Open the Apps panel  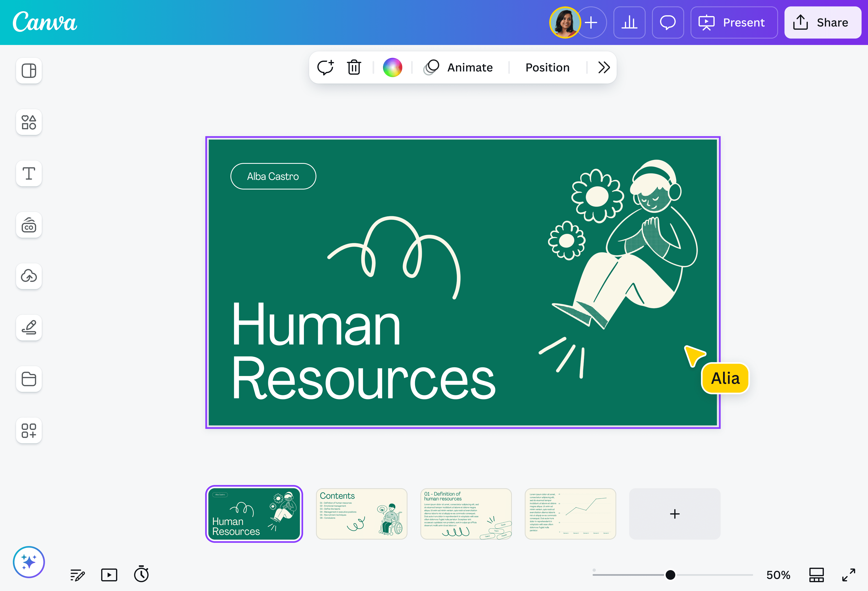pos(29,431)
